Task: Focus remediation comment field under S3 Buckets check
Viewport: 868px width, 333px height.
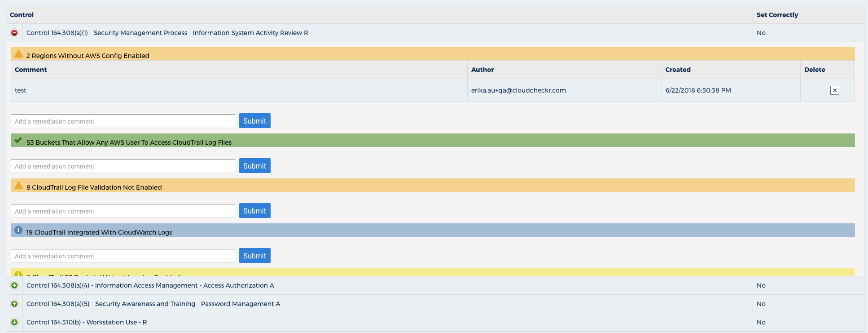Action: click(x=123, y=166)
